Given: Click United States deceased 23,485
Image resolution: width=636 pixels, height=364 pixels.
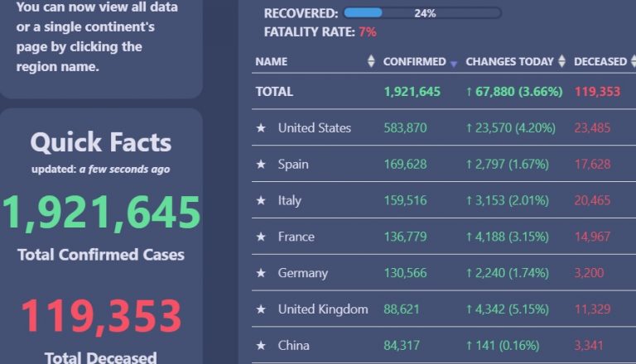Looking at the screenshot, I should click(592, 128).
